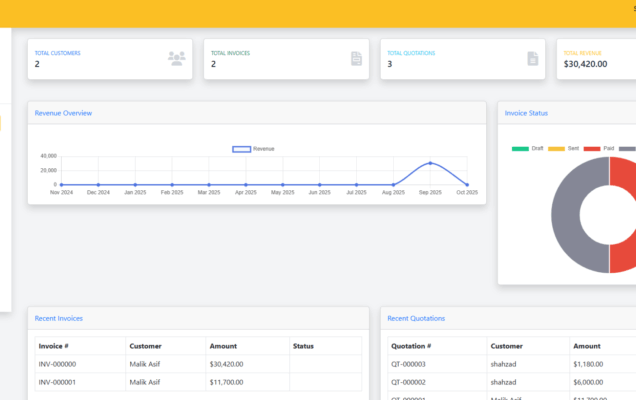Click the Recent Quotations heading
Screen dimensions: 636x400
(x=416, y=318)
